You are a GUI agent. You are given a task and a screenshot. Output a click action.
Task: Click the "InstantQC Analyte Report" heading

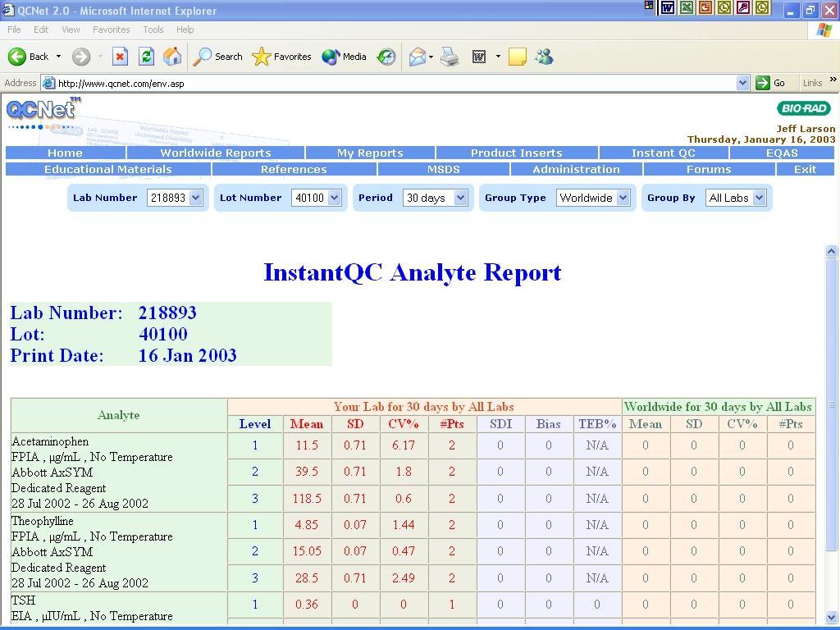point(413,272)
